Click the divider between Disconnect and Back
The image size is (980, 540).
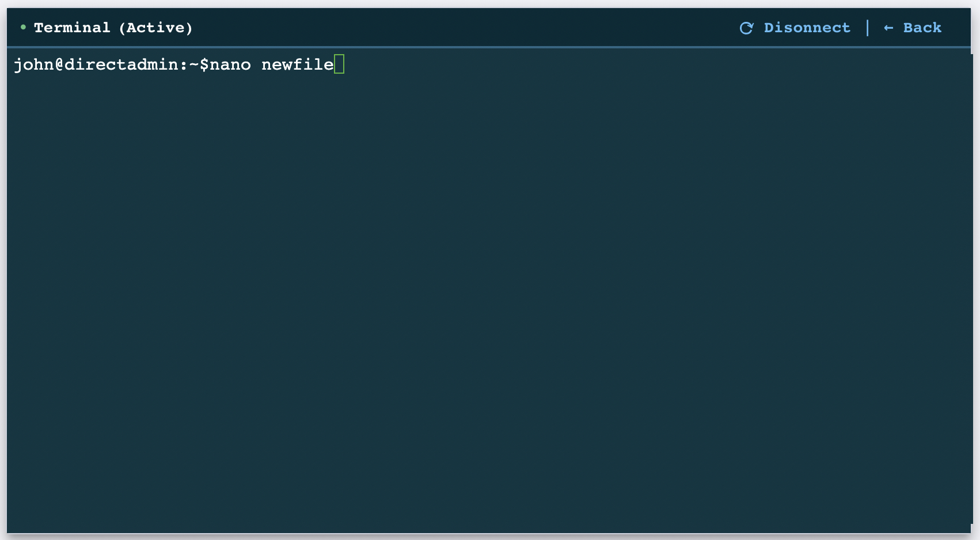click(x=868, y=27)
